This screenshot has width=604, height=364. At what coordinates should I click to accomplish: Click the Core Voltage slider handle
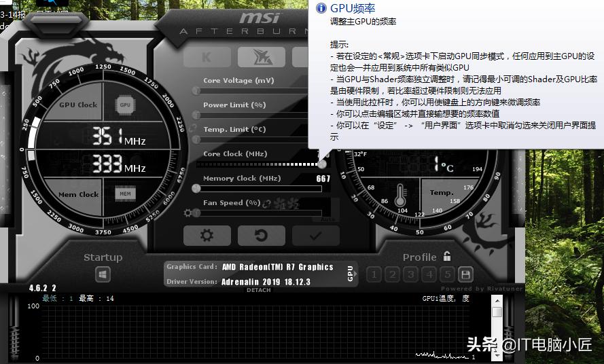(x=196, y=91)
